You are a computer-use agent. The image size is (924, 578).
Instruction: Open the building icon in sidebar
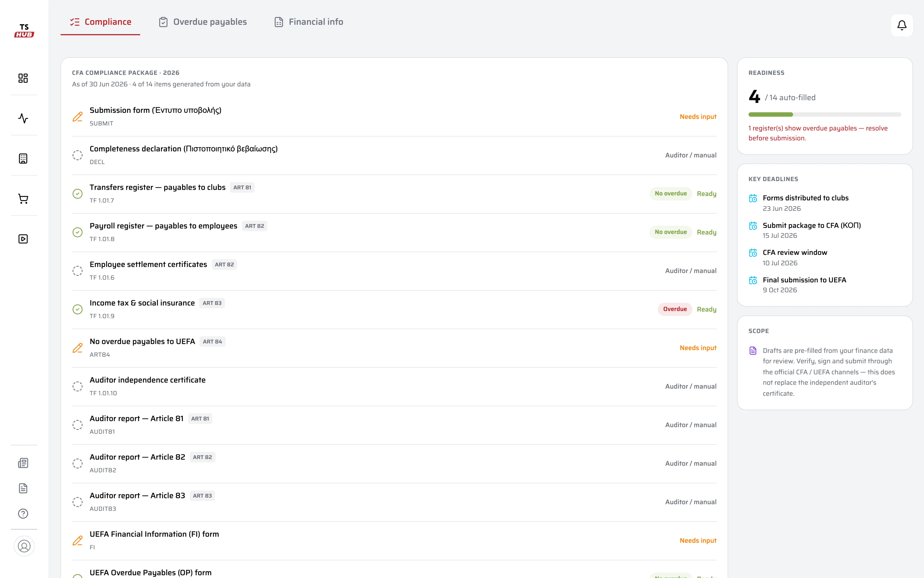pos(23,158)
